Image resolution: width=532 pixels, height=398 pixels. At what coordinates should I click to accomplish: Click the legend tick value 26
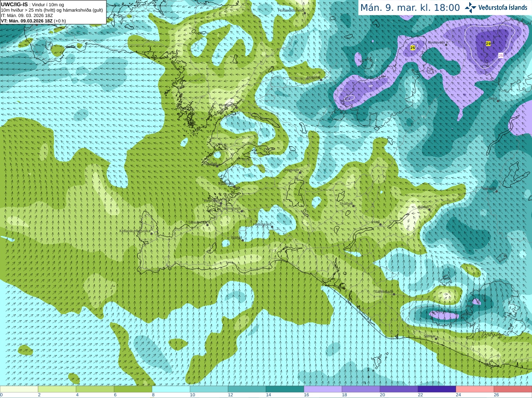click(496, 395)
